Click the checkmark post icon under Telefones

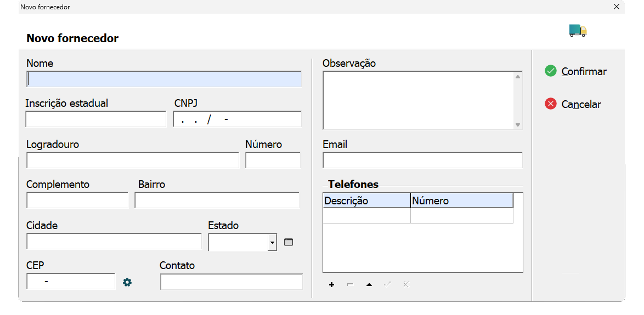(387, 284)
